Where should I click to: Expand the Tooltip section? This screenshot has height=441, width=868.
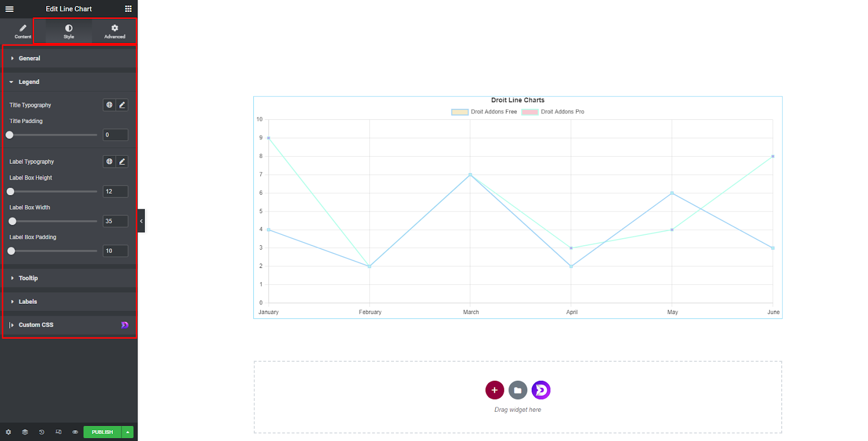tap(69, 278)
